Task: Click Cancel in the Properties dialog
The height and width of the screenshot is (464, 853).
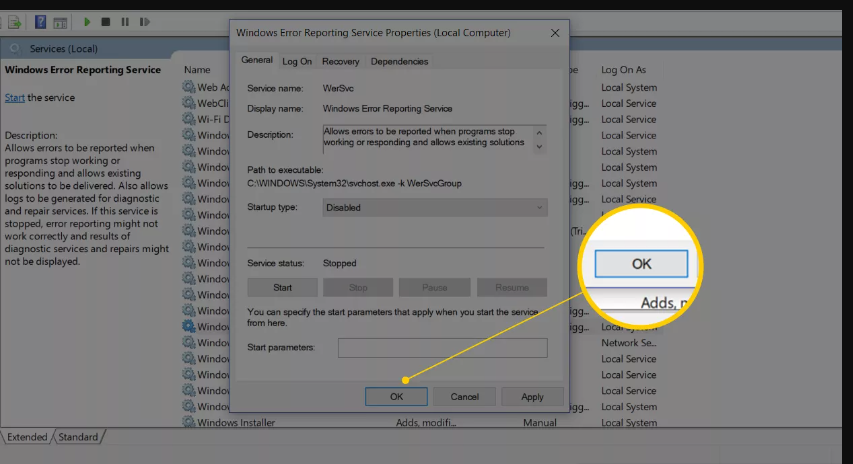Action: click(465, 397)
